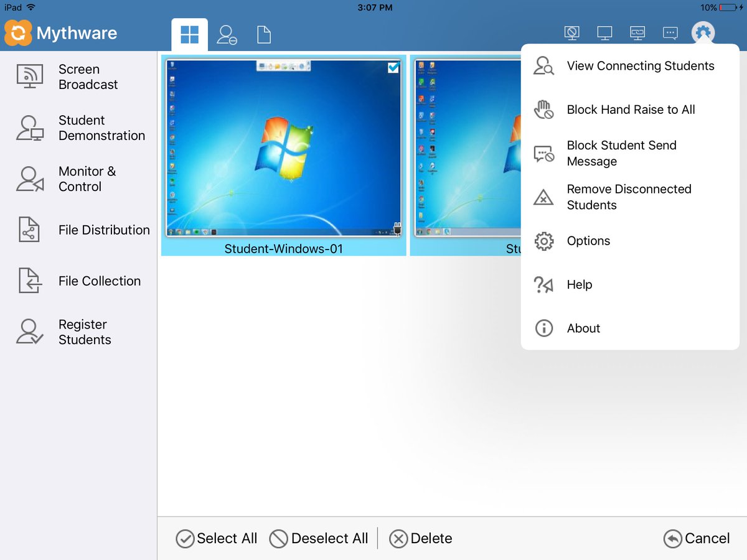Image resolution: width=747 pixels, height=560 pixels.
Task: Tap the Help question mark icon
Action: [544, 285]
